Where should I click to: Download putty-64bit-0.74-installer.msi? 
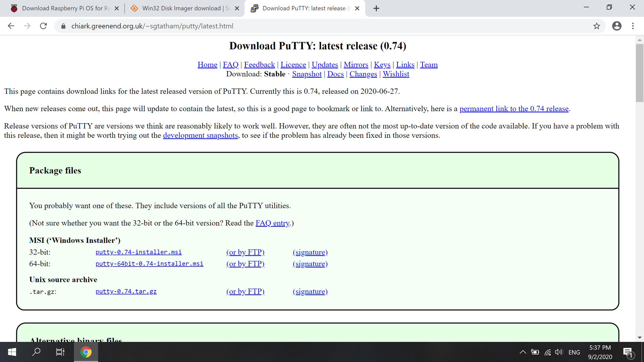pyautogui.click(x=149, y=264)
